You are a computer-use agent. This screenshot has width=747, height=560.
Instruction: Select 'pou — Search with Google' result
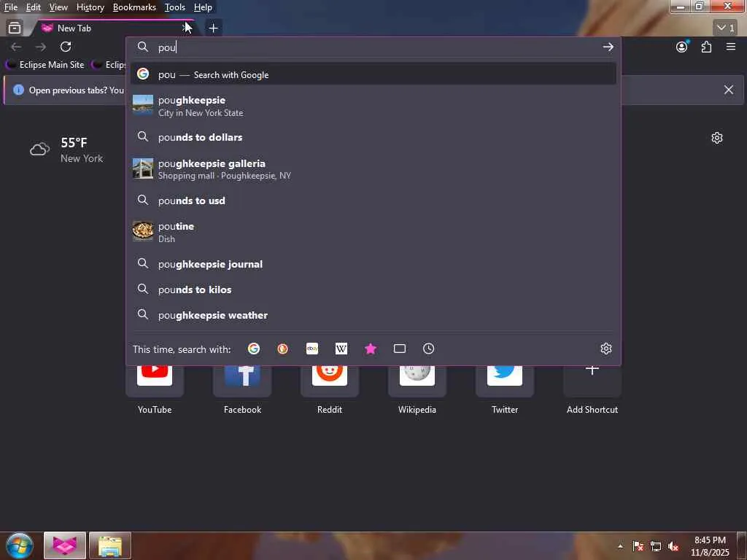coord(373,74)
